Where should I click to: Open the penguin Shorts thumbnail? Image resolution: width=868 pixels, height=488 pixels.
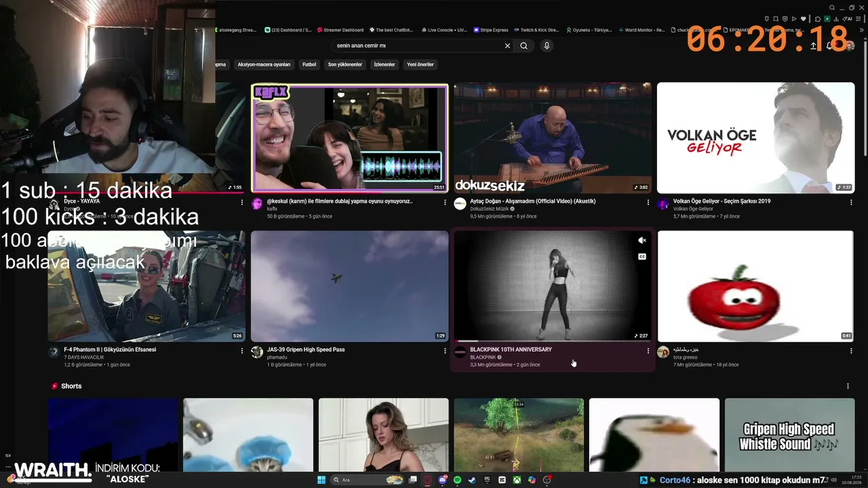(654, 435)
